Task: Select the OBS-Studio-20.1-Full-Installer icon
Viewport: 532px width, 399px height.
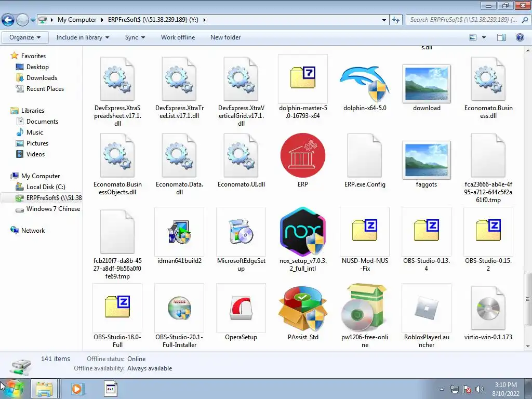Action: tap(179, 308)
